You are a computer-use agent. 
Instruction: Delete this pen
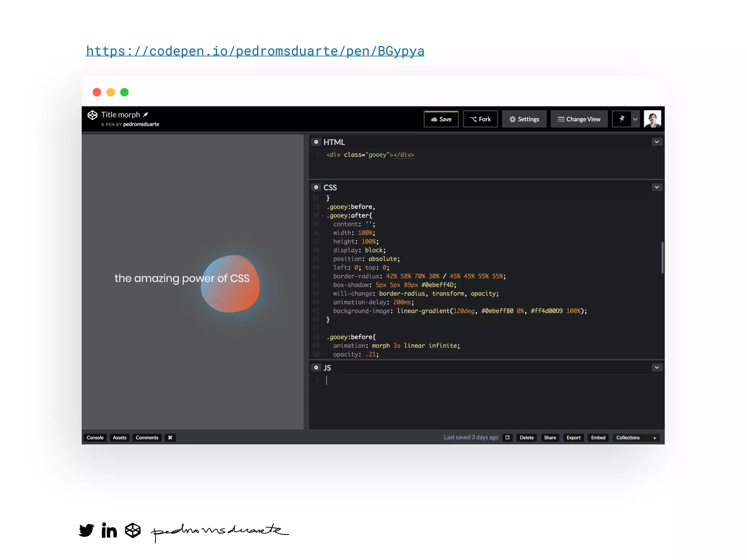[527, 437]
